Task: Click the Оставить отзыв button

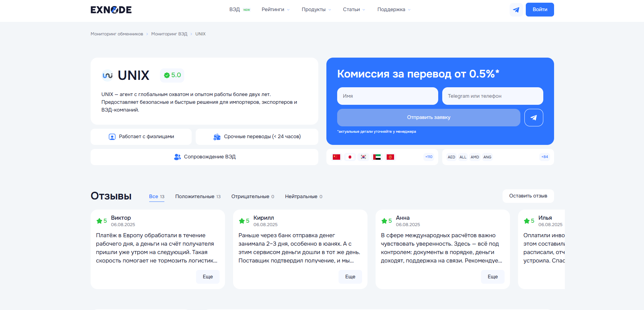Action: pyautogui.click(x=528, y=196)
